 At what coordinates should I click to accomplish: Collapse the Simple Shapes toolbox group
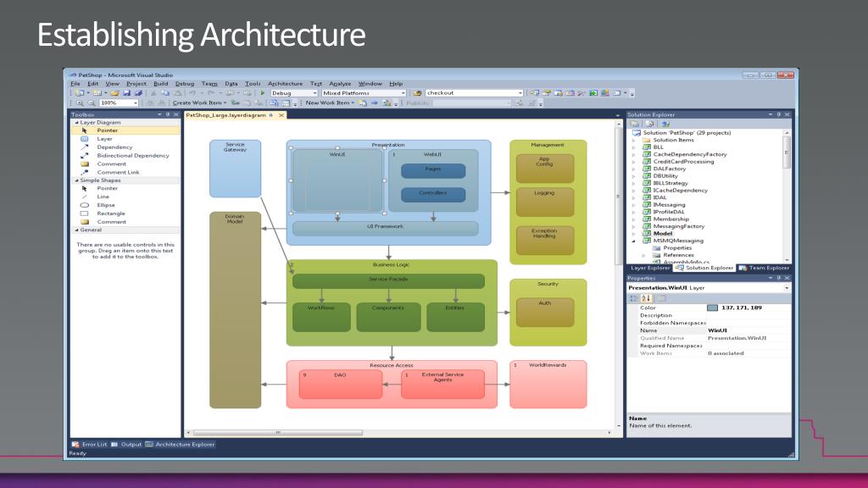(77, 180)
